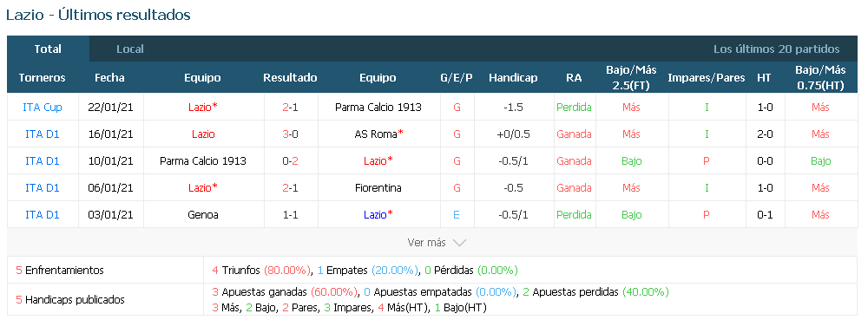Click the Ver más text

(x=426, y=243)
